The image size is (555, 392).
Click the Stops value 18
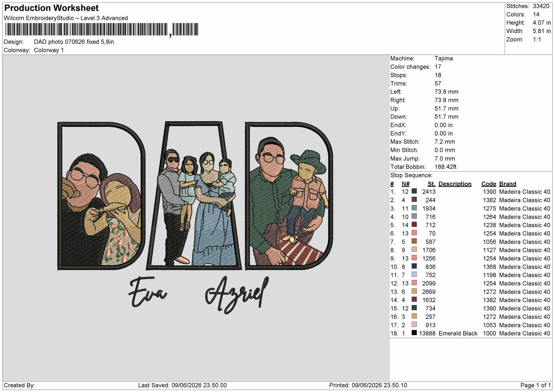point(438,75)
